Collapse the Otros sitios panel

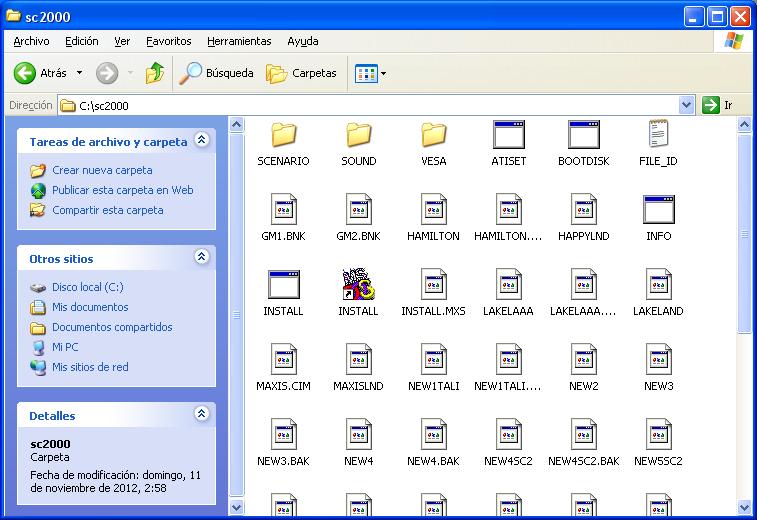(201, 257)
